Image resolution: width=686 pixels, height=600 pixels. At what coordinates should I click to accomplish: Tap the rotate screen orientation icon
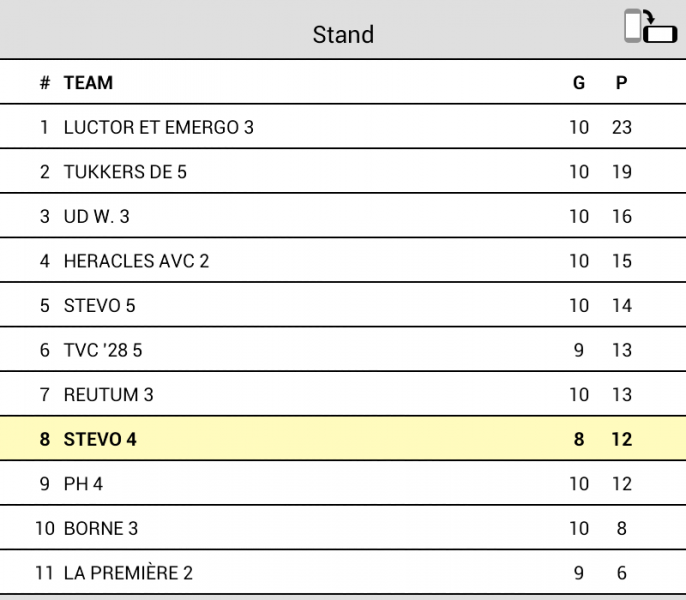coord(651,26)
